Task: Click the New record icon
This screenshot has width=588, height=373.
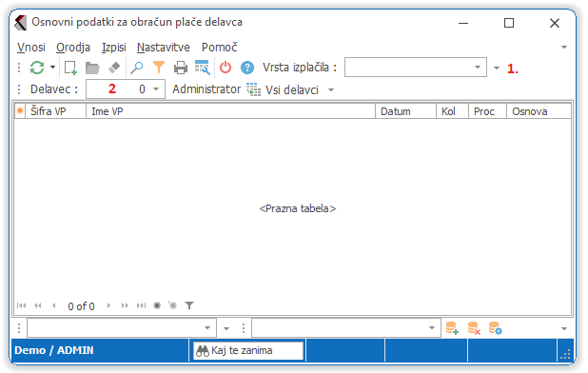Action: (x=70, y=68)
